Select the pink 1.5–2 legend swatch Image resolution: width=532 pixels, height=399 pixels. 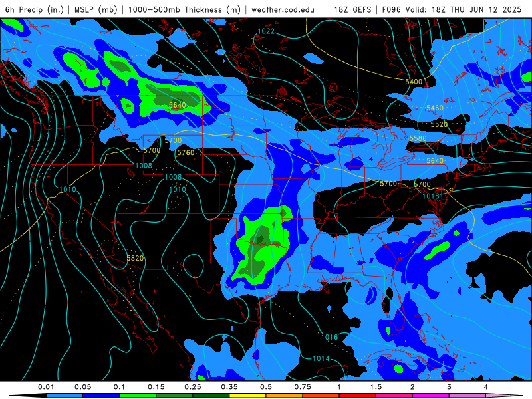click(x=394, y=396)
